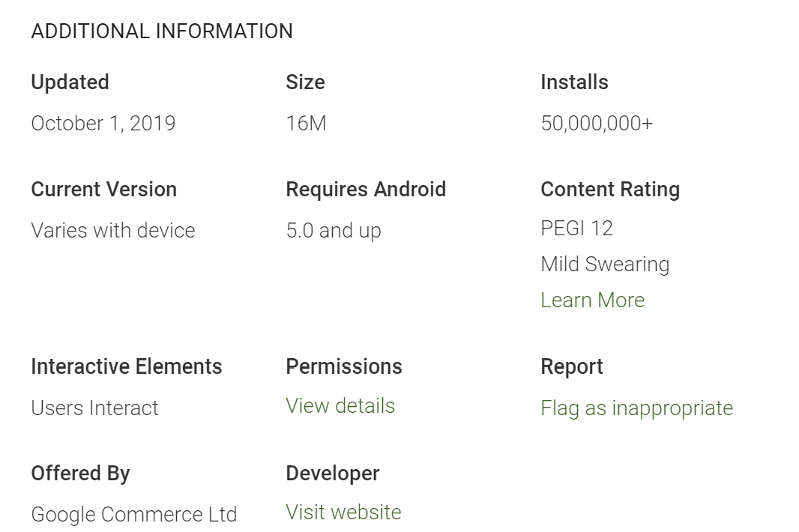Click the 50,000,000+ installs value
The width and height of the screenshot is (799, 532).
597,124
